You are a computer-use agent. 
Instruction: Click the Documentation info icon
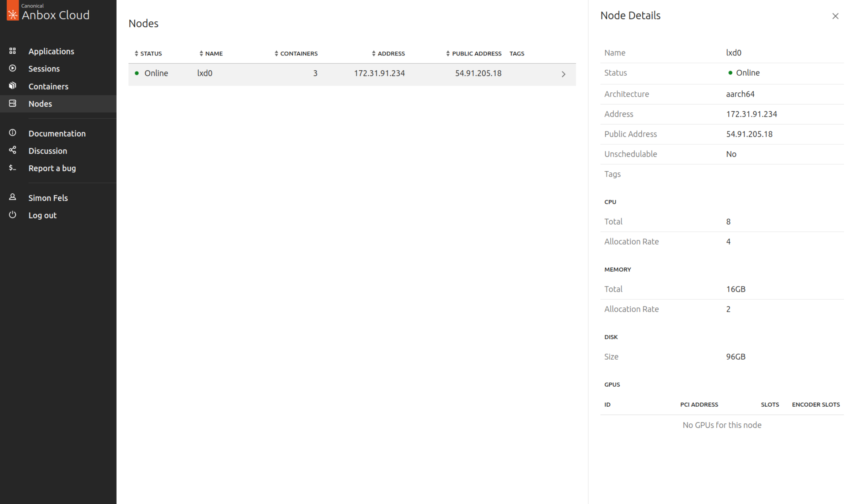(x=12, y=133)
